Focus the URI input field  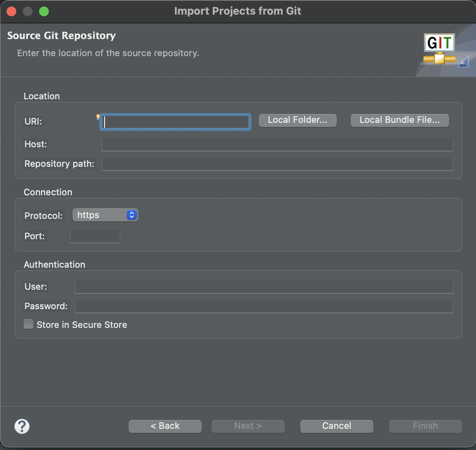click(x=175, y=122)
